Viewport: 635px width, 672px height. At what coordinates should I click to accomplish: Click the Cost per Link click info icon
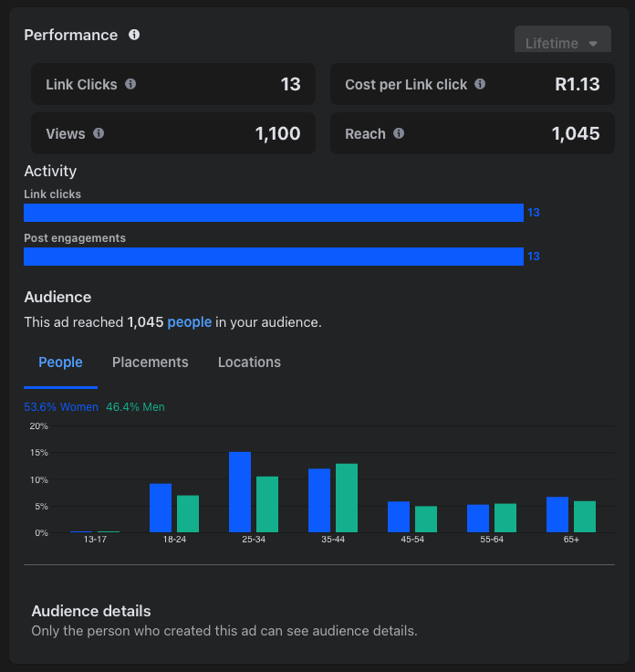[x=480, y=84]
